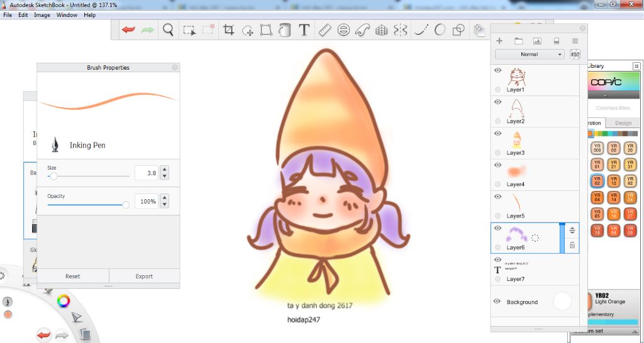This screenshot has height=343, width=644.
Task: Select the Text tool in toolbar
Action: [304, 30]
